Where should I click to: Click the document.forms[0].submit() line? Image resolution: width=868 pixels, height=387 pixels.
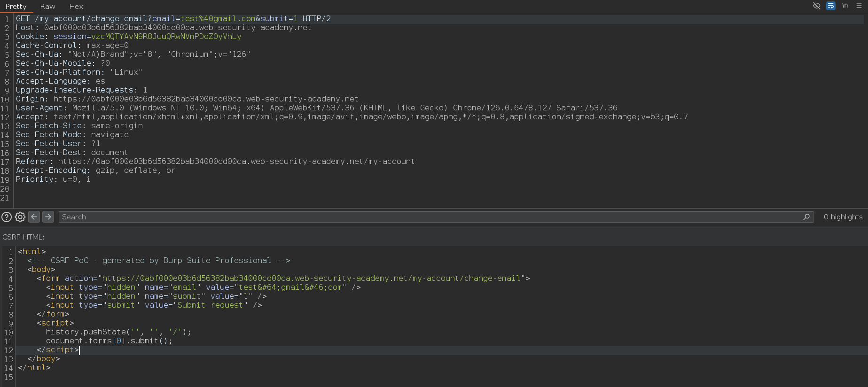point(109,341)
